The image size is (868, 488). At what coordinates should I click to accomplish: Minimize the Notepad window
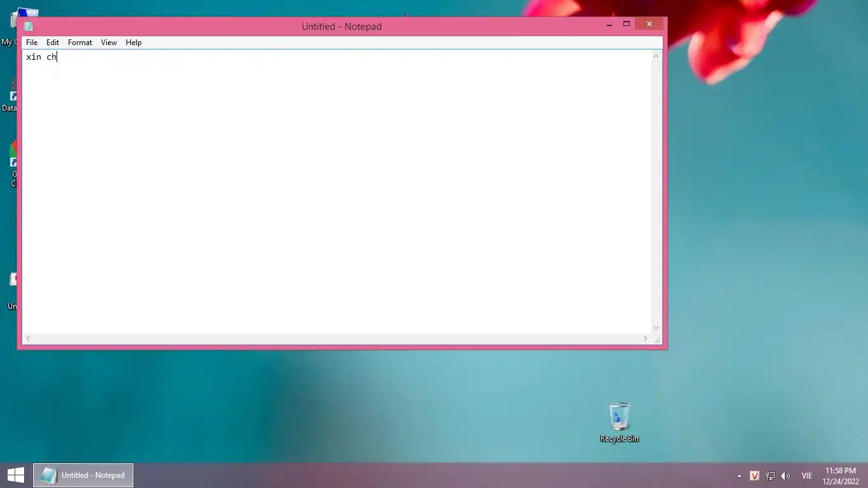(609, 24)
